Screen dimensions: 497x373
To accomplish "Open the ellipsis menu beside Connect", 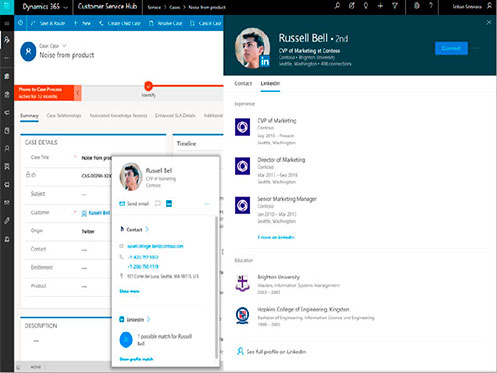I will [477, 49].
